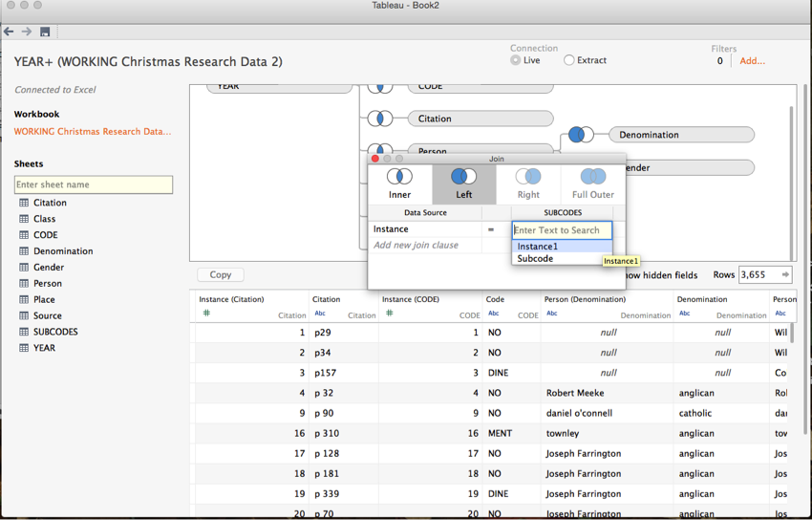Click cell with citation p157
Screen dimensions: 812x520
tap(344, 373)
